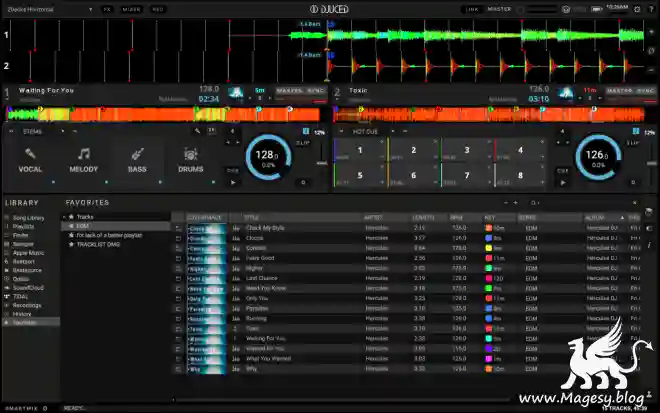Screen dimensions: 660x413
Task: Collapse deck 1 pad panel arrow
Action: [x=11, y=131]
